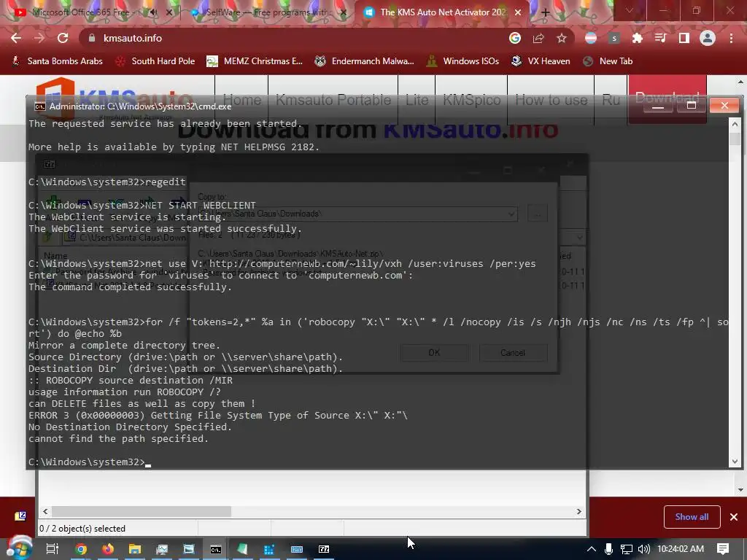Screen dimensions: 747x560
Task: Open the Kmsauto Portable menu item
Action: click(x=333, y=99)
